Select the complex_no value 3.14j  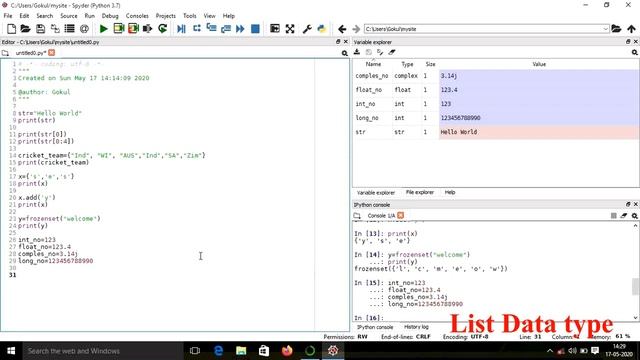point(539,76)
